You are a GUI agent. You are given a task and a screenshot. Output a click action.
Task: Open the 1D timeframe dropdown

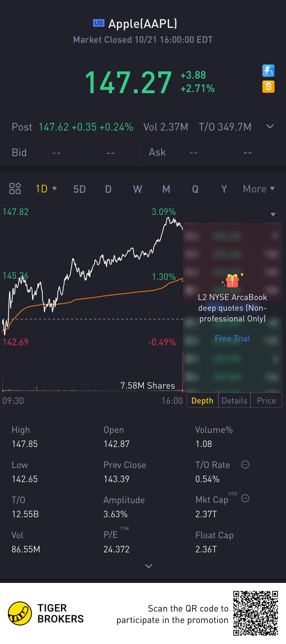click(x=46, y=189)
